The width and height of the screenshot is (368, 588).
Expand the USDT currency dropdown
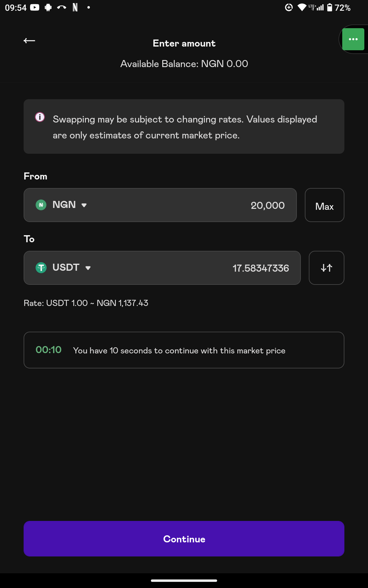[88, 268]
